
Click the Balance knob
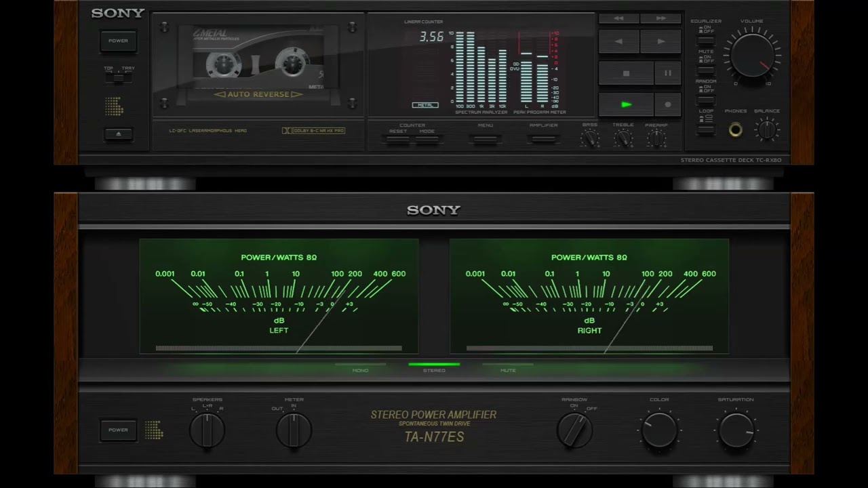767,129
